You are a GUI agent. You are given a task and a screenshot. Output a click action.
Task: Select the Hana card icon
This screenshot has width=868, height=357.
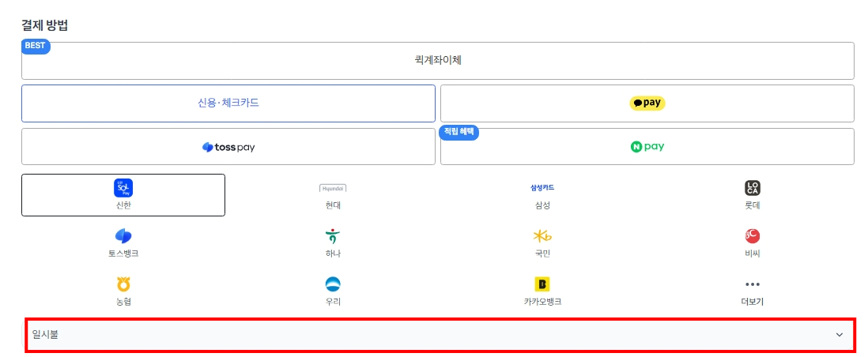(x=333, y=236)
